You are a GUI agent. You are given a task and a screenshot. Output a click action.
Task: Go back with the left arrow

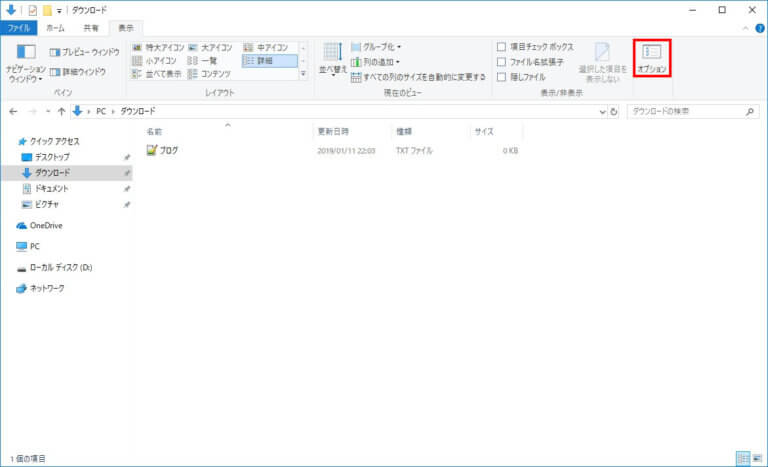[13, 112]
